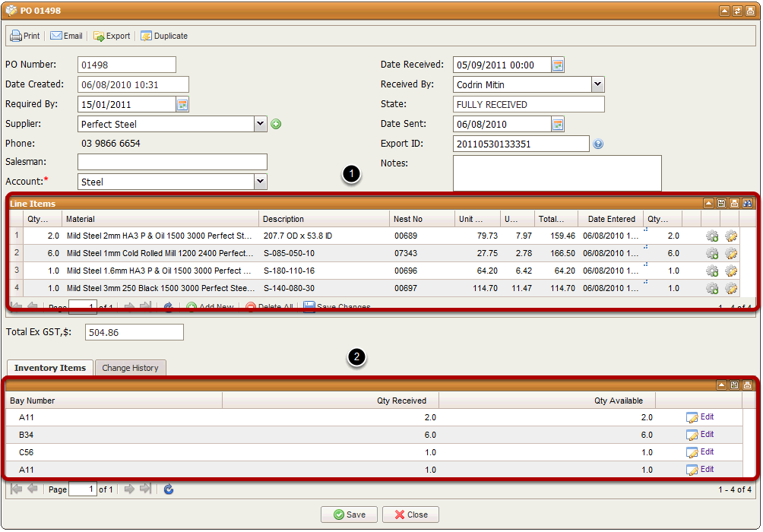Click into the Salesman text field

click(x=173, y=162)
